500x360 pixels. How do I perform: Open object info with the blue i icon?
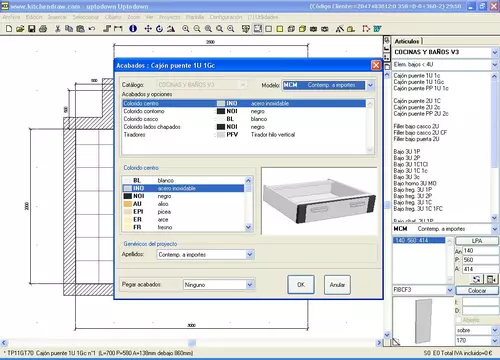coord(133,29)
